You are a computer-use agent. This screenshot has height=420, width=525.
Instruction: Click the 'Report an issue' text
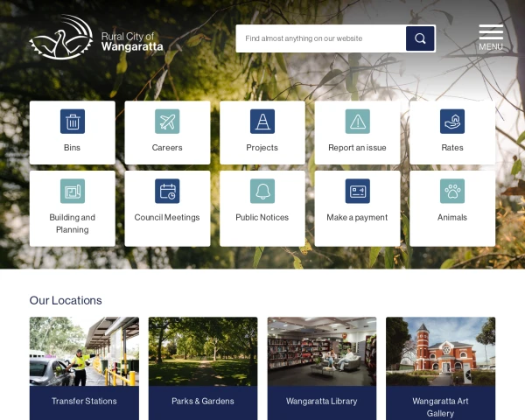click(x=357, y=148)
